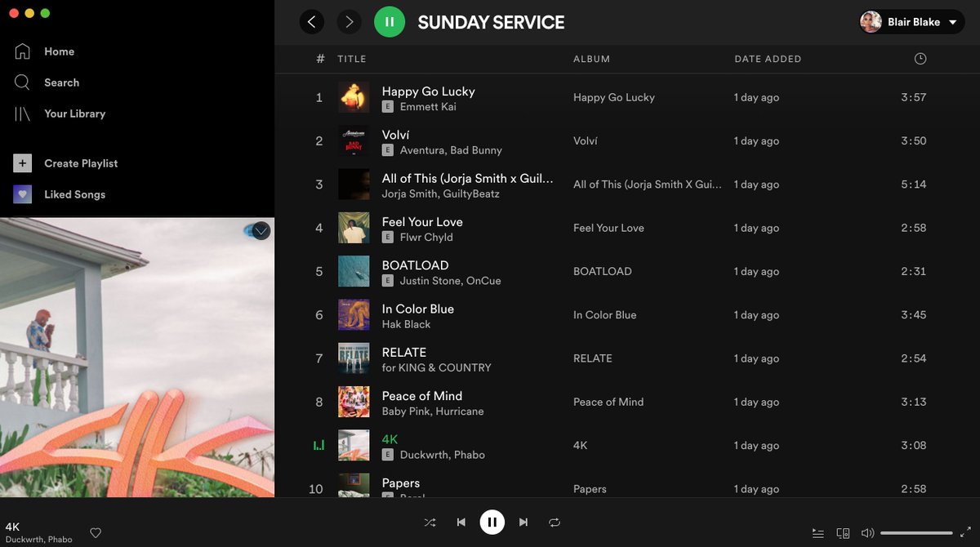Click the SUNDAY SERVICE playlist title
Viewport: 980px width, 547px height.
point(491,23)
